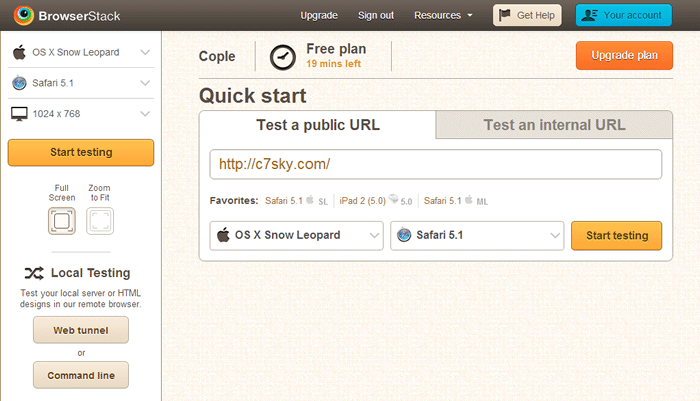Select the Test a public URL tab

pyautogui.click(x=317, y=125)
